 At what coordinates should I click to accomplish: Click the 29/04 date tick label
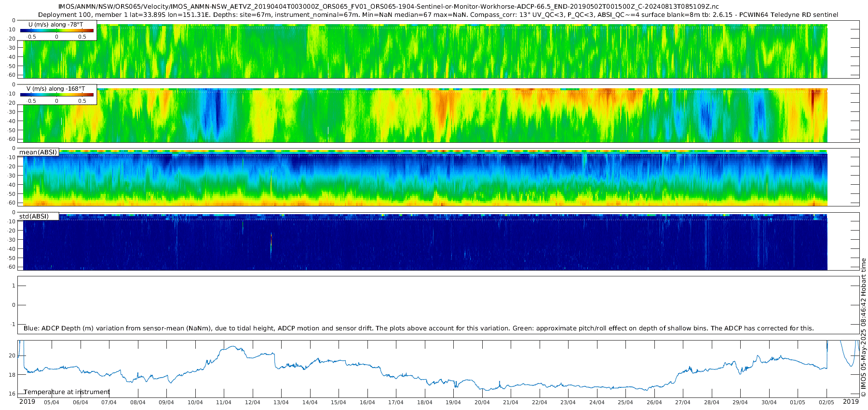[x=740, y=403]
